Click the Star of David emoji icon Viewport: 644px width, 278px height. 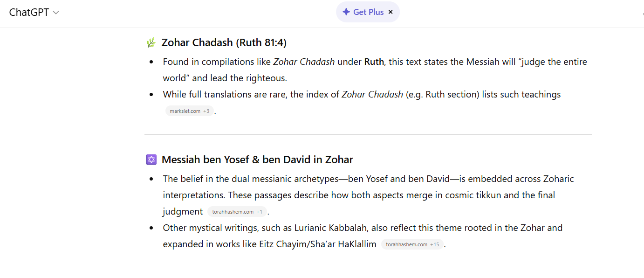coord(151,160)
